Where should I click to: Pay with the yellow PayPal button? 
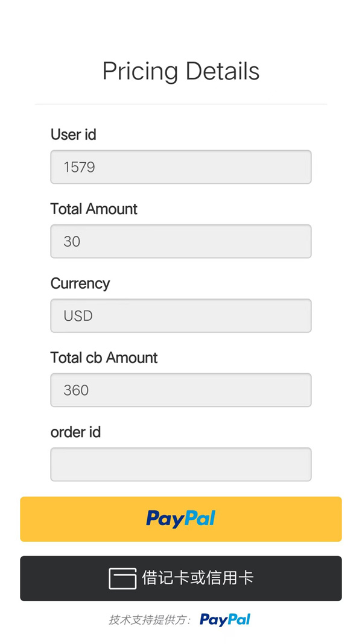click(181, 519)
